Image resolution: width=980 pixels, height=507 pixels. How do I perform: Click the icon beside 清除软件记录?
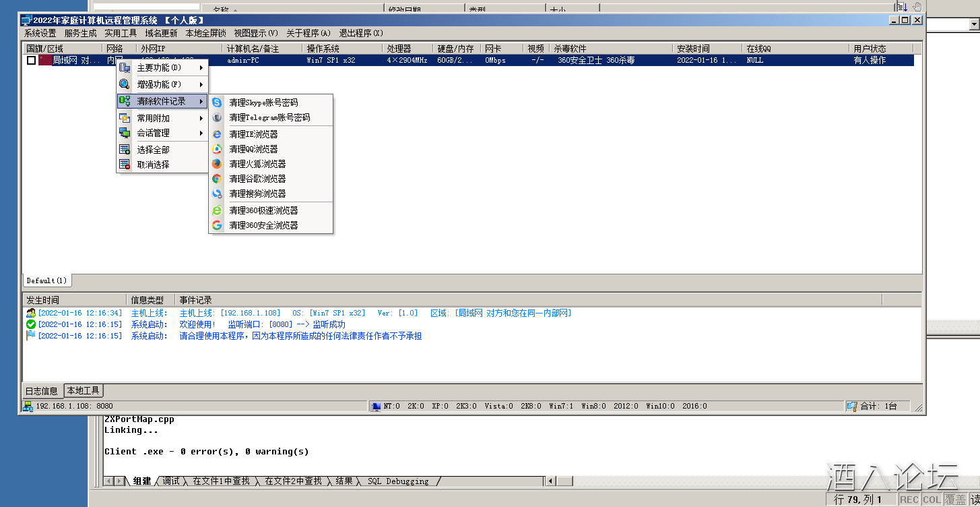125,101
